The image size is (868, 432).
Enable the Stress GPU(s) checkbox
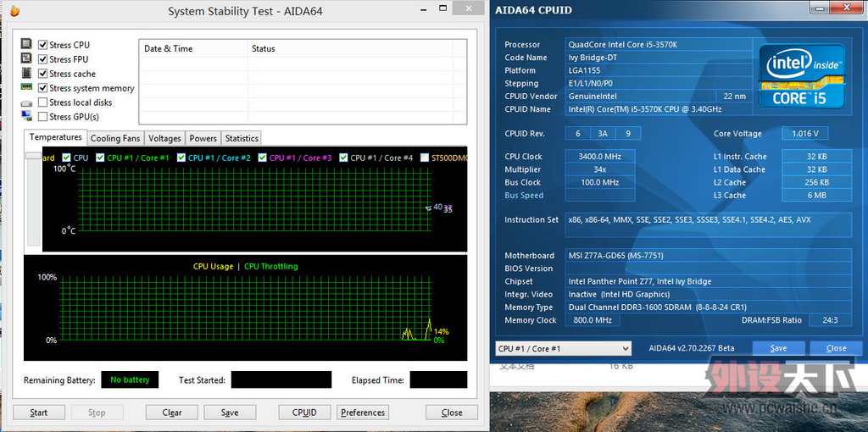pyautogui.click(x=42, y=117)
